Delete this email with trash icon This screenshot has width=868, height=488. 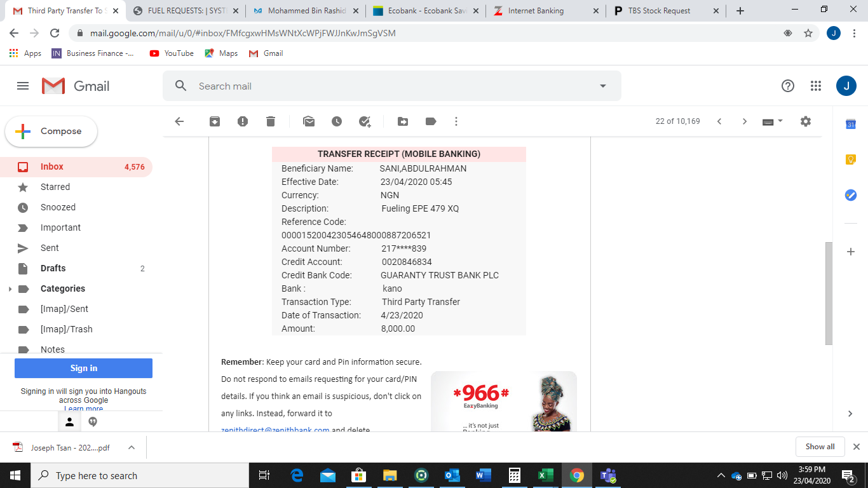271,121
